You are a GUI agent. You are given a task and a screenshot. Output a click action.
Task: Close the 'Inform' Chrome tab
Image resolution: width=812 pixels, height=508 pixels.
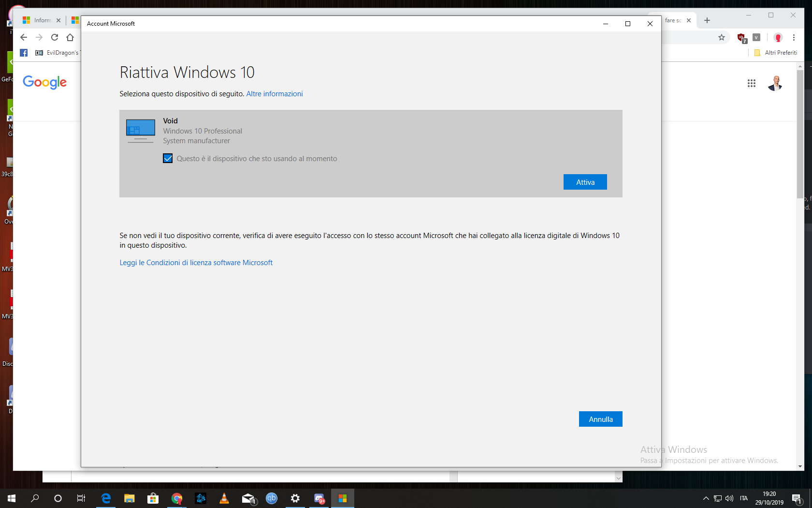[x=58, y=20]
